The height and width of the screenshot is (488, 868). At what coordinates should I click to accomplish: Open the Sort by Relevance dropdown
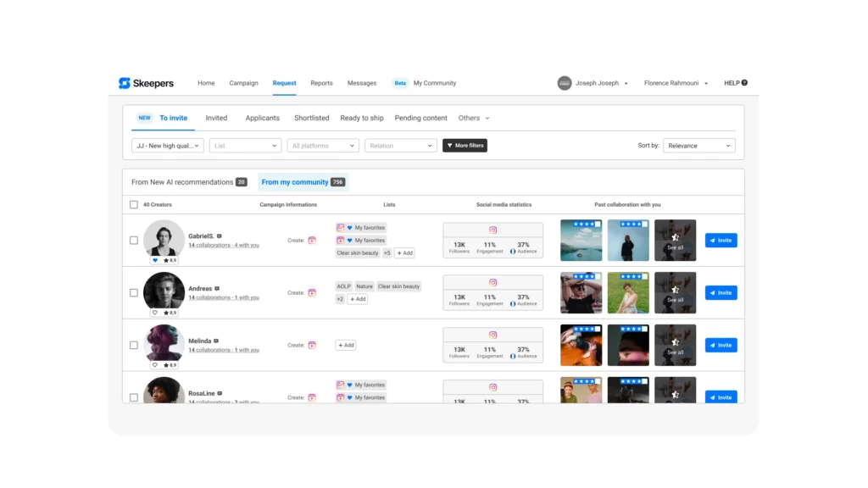(699, 146)
